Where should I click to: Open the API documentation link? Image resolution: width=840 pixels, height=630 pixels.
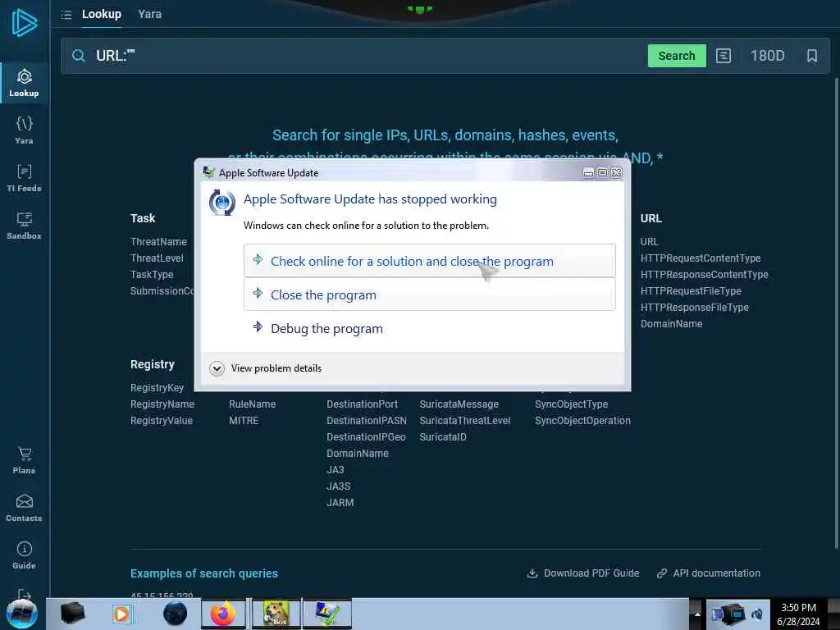coord(708,573)
